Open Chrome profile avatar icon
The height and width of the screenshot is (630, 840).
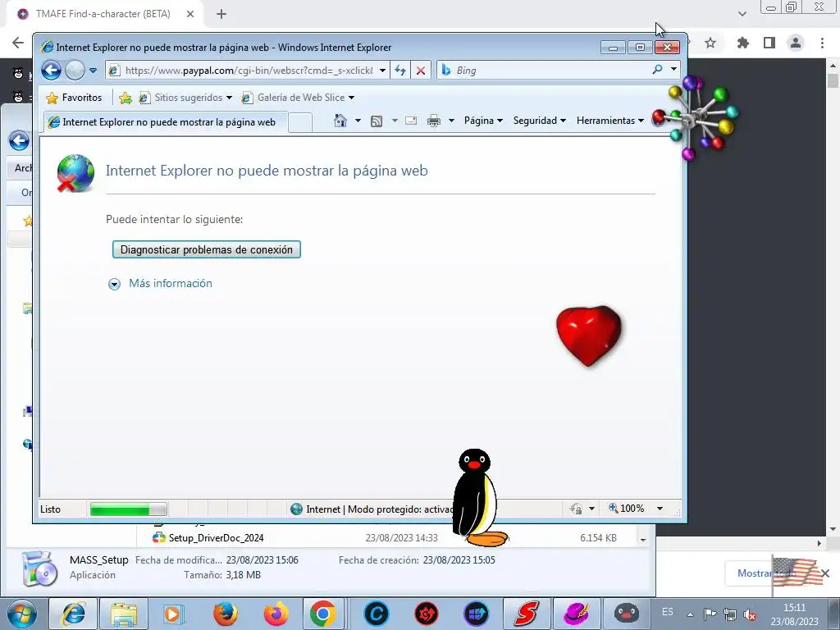coord(796,43)
